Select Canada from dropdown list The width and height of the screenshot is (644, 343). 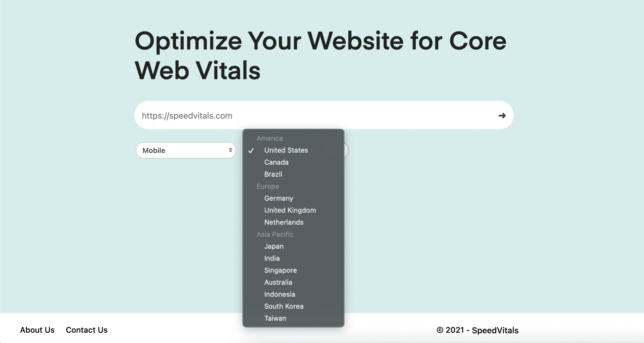pyautogui.click(x=276, y=162)
